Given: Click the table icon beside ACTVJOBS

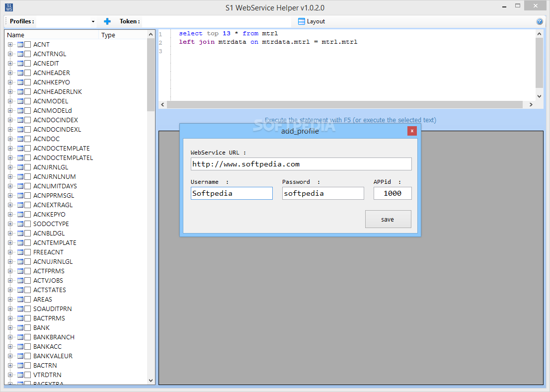Looking at the screenshot, I should tap(20, 281).
